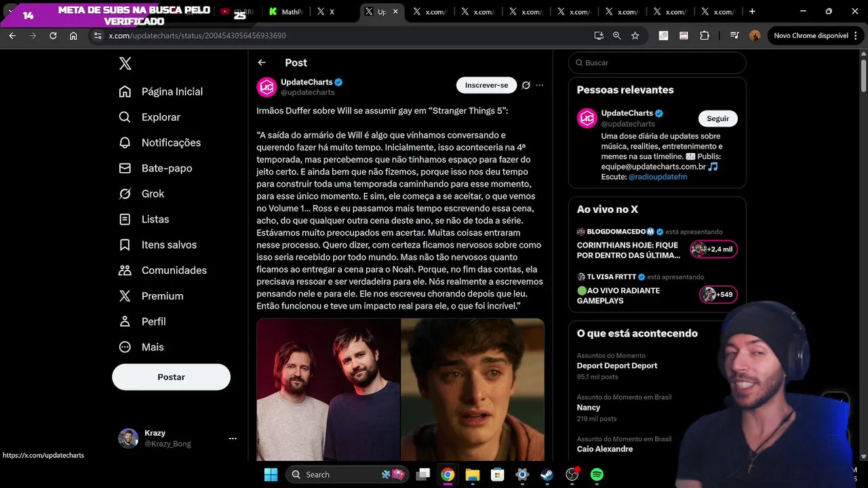Click the Grok explain icon on post
Image resolution: width=868 pixels, height=488 pixels.
(x=526, y=85)
